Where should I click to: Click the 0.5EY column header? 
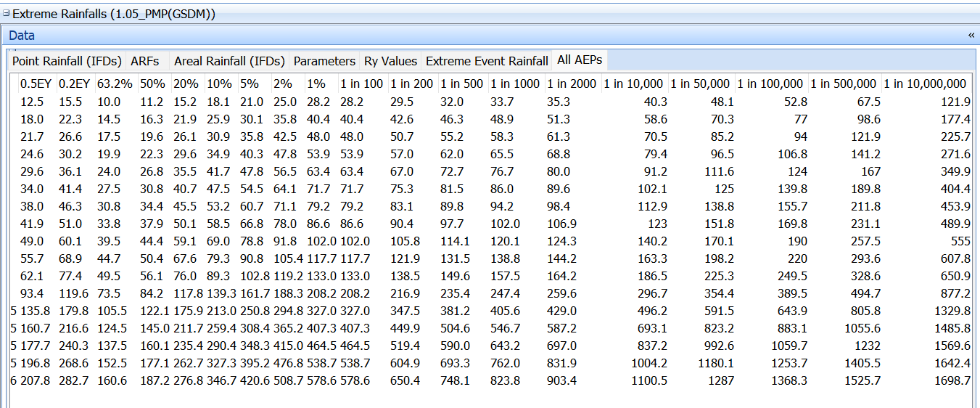[x=36, y=84]
